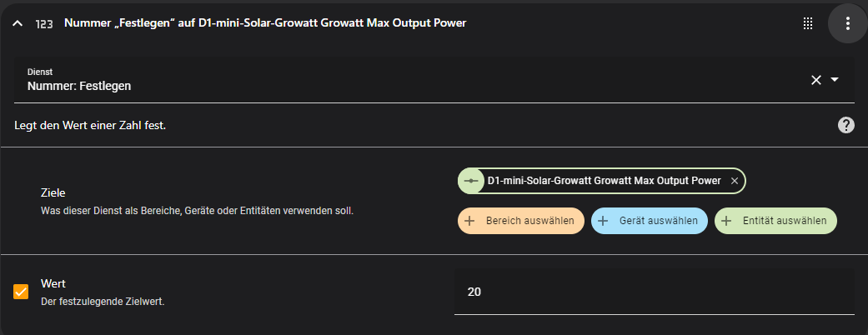Click the plus icon on Entität auswählen
The image size is (868, 335).
coord(726,221)
